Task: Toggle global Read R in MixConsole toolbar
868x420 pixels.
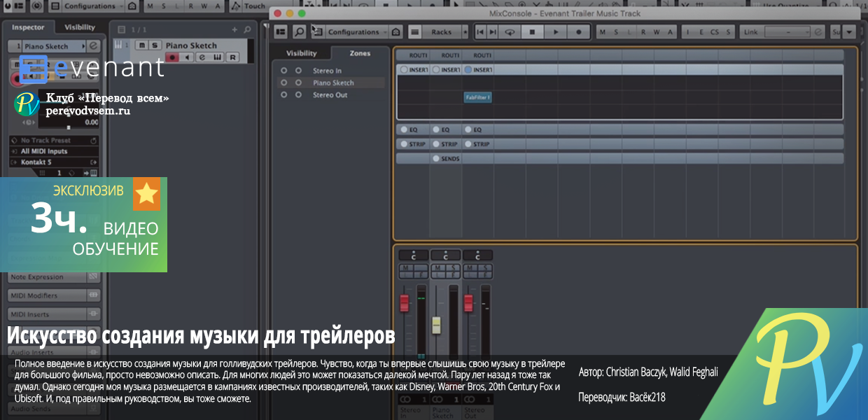Action: [x=642, y=31]
